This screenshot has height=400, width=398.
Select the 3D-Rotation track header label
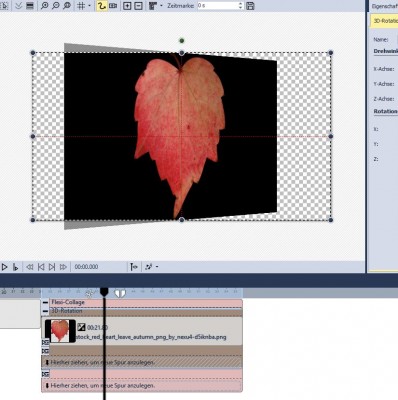pos(66,311)
